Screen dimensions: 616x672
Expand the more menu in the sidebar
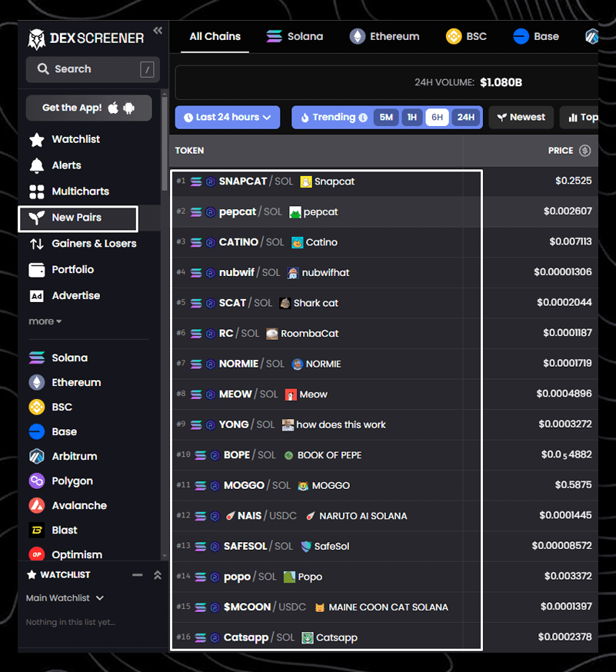45,321
